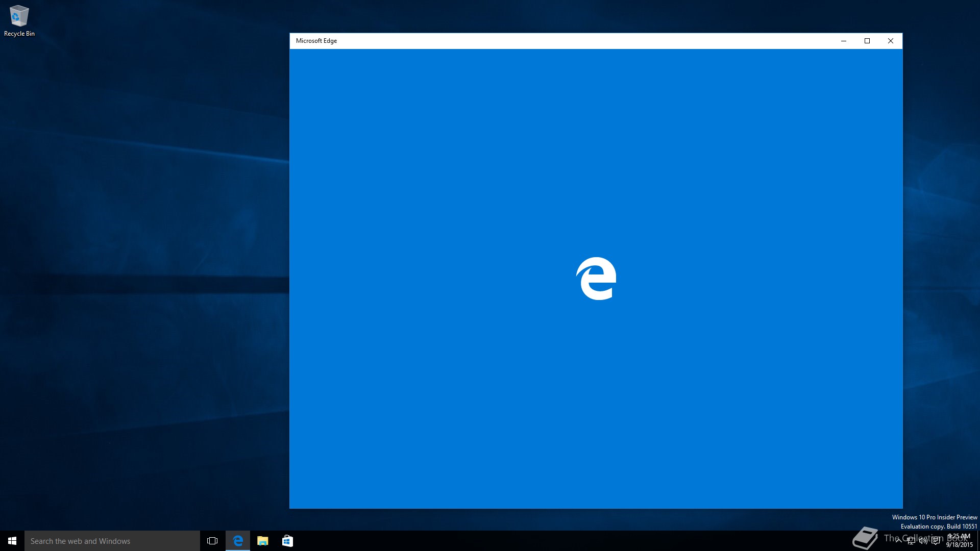This screenshot has height=551, width=980.
Task: Select the Microsoft Edge taskbar icon
Action: (x=238, y=541)
